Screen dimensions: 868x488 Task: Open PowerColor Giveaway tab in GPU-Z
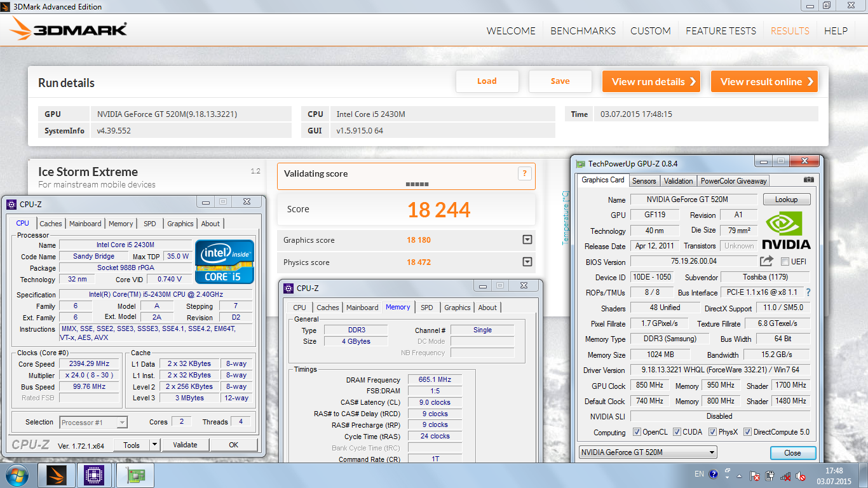[733, 181]
